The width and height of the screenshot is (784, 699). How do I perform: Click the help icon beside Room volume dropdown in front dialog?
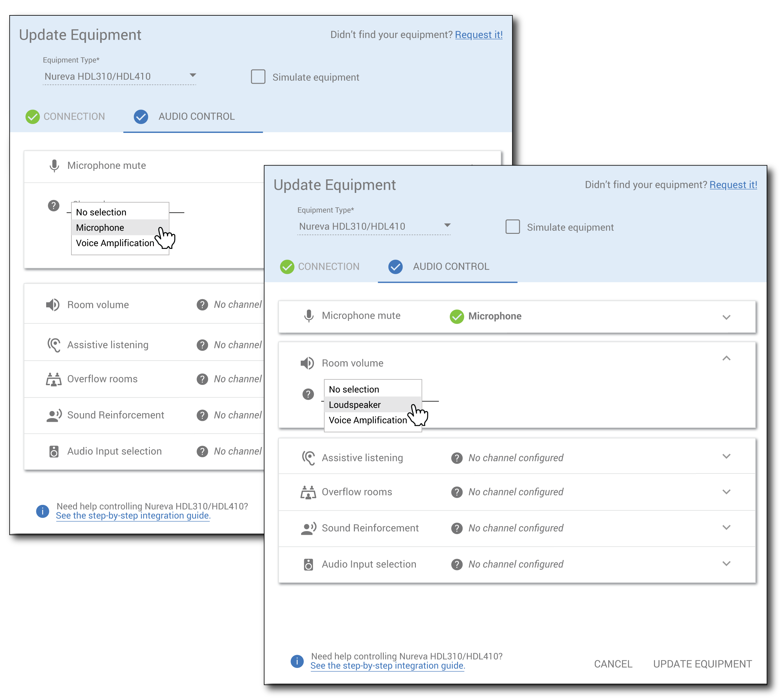308,394
